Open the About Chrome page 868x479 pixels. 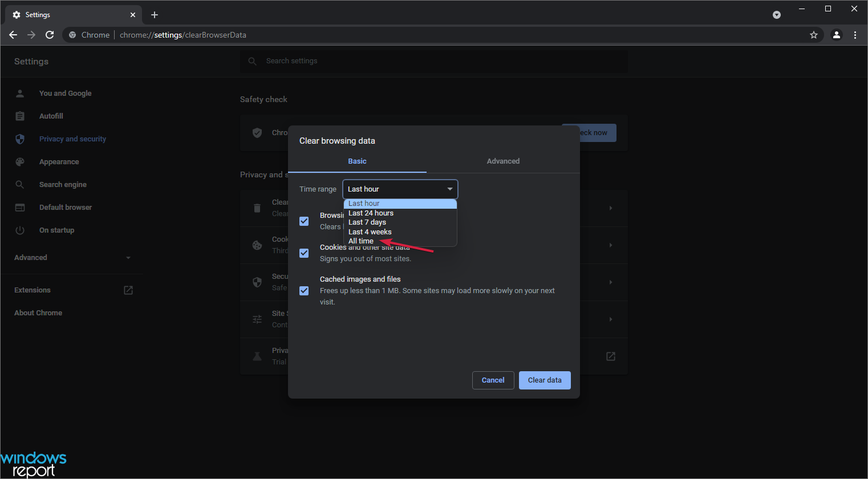click(38, 312)
